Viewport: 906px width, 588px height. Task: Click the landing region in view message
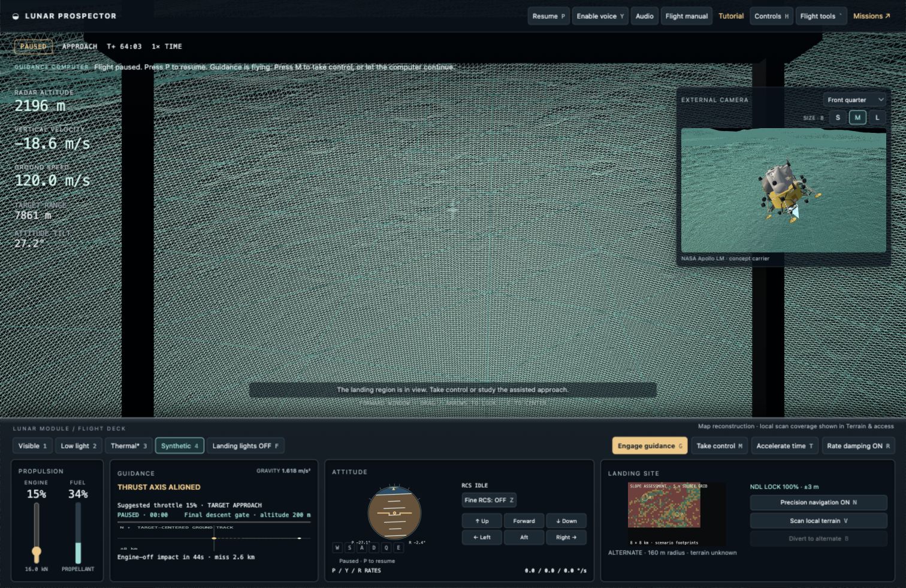click(x=452, y=389)
